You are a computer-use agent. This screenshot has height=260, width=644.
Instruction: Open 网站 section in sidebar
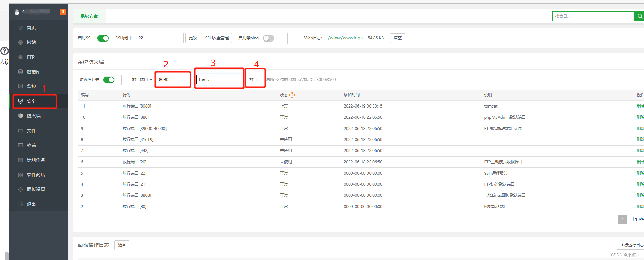tap(31, 42)
